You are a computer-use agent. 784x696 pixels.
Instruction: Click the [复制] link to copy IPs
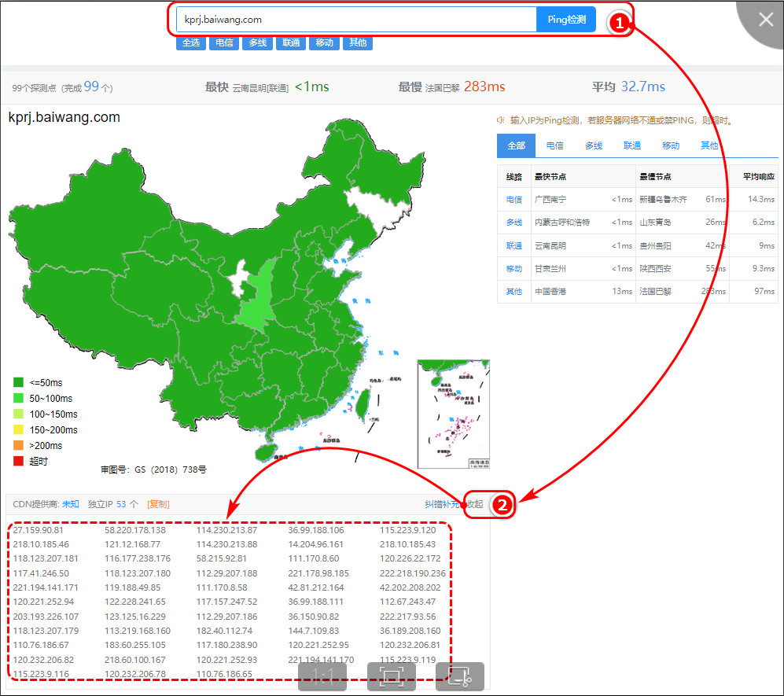coord(158,504)
